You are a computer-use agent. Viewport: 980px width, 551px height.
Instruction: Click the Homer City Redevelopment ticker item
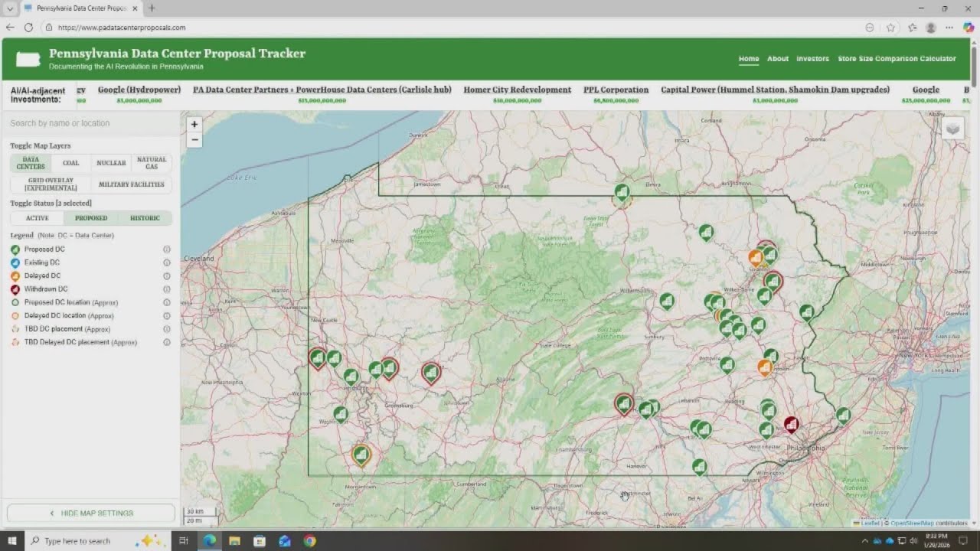(517, 94)
